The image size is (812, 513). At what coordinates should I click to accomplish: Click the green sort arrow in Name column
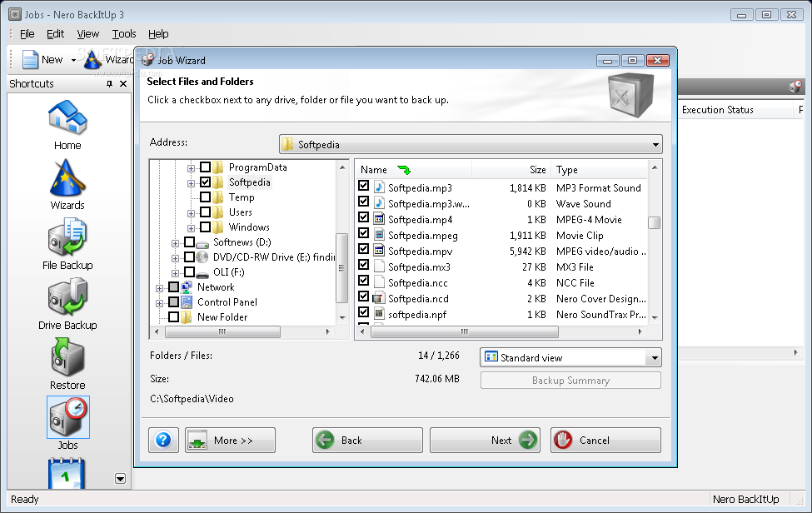click(x=404, y=170)
